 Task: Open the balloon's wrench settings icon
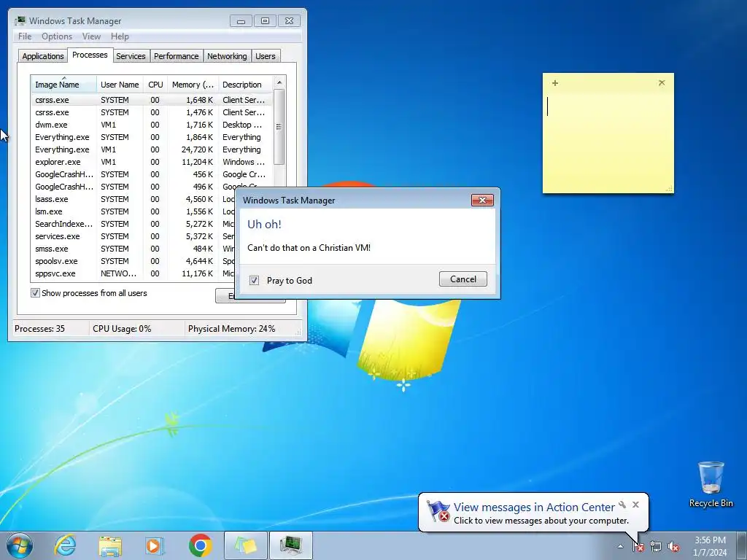coord(622,505)
